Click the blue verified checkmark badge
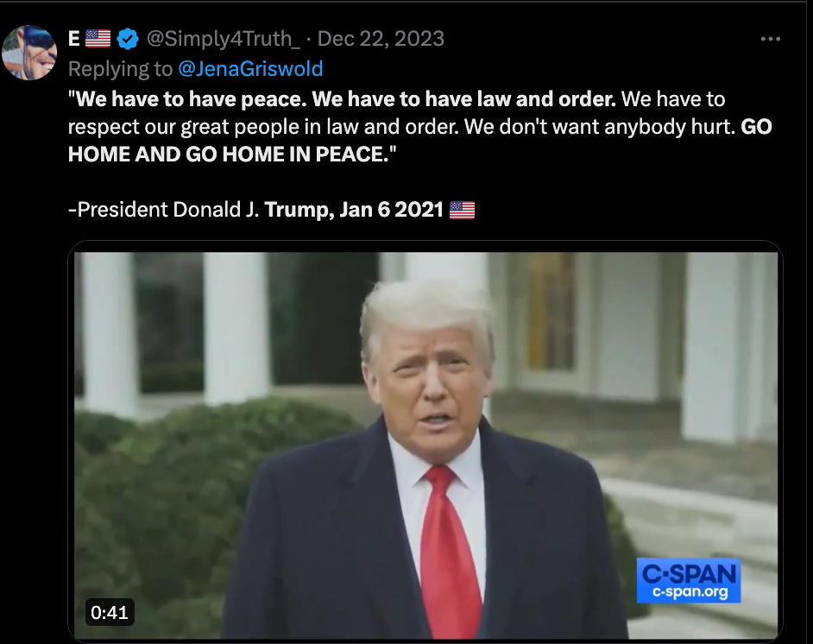This screenshot has width=813, height=644. click(128, 39)
